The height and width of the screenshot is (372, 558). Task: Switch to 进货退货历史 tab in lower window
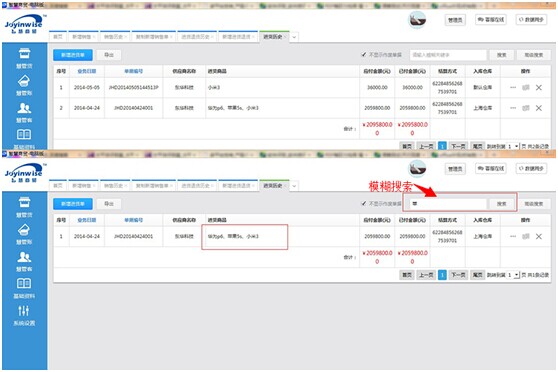coord(197,185)
